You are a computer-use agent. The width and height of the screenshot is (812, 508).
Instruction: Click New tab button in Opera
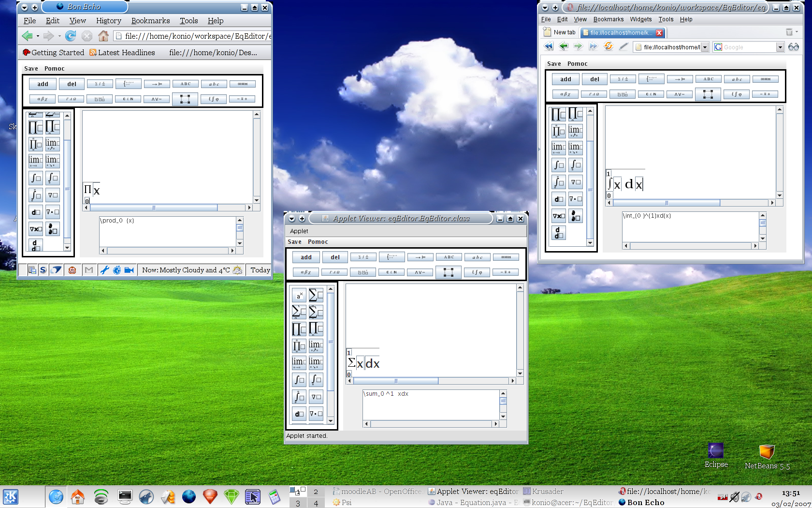point(560,32)
